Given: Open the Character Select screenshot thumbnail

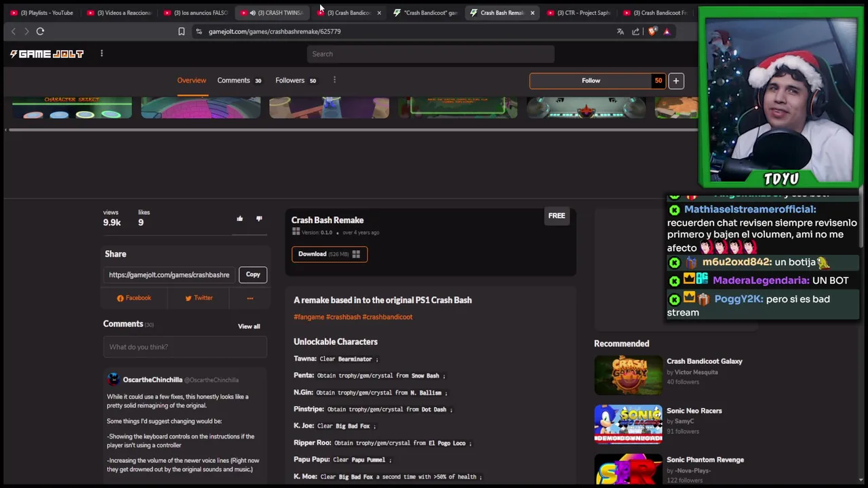Looking at the screenshot, I should [72, 108].
